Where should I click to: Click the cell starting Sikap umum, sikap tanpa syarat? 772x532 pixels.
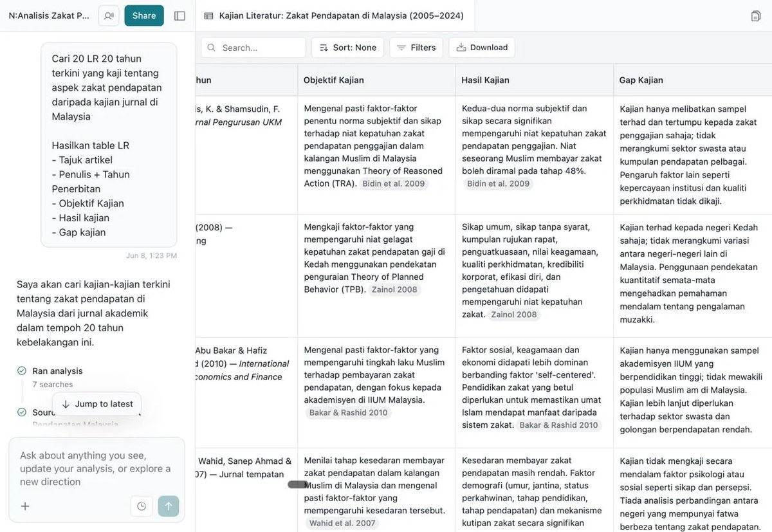coord(534,276)
